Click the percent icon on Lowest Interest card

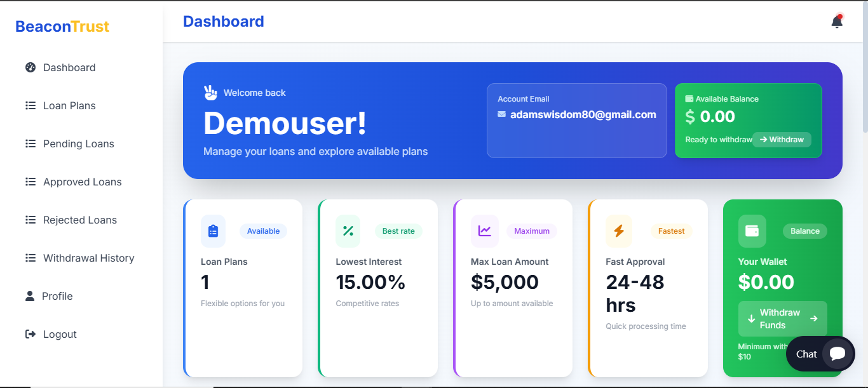click(x=348, y=231)
